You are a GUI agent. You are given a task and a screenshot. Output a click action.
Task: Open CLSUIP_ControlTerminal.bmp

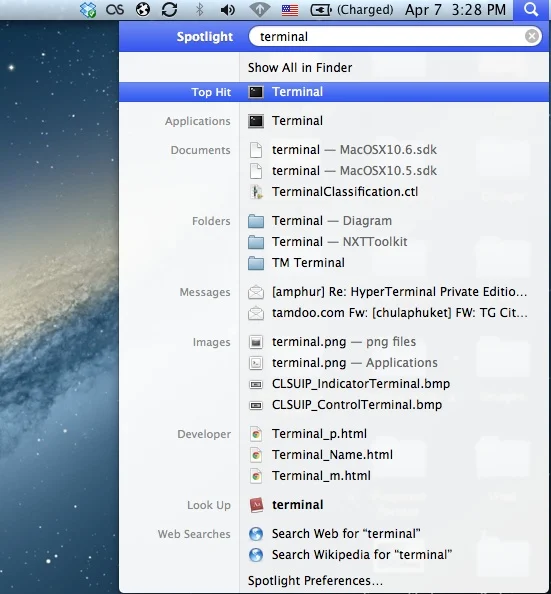coord(357,405)
